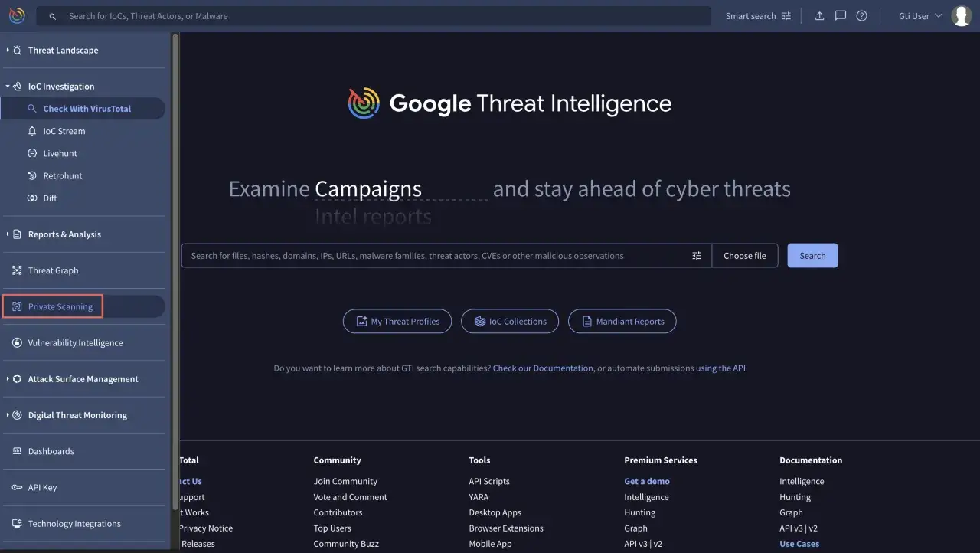Click the Search button

tap(812, 256)
